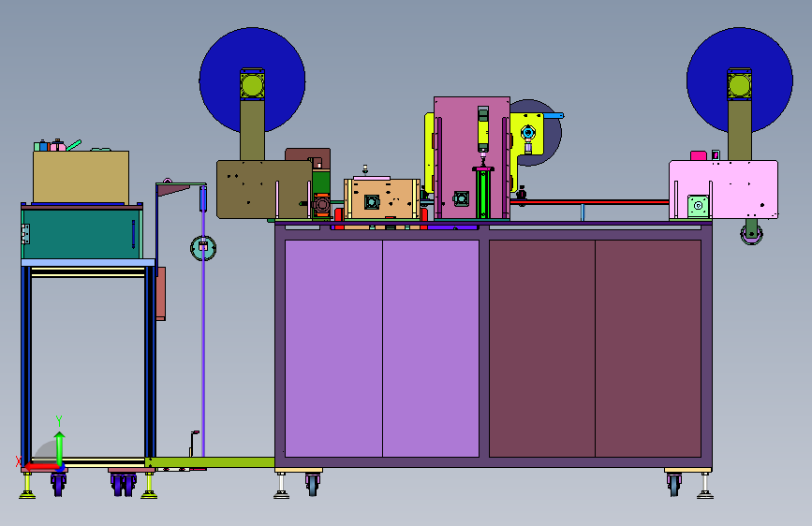Select the small green plate on pink housing

click(x=698, y=206)
